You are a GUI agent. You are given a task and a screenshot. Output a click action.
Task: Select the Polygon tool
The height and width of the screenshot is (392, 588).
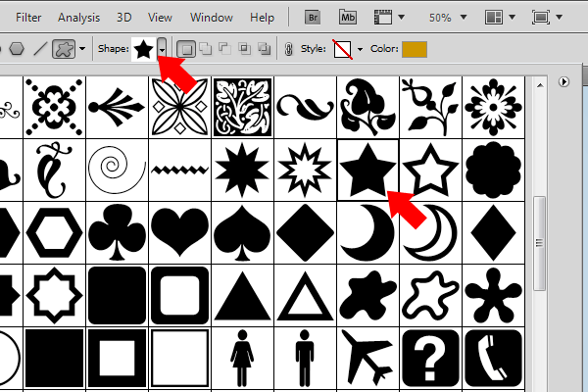coord(17,49)
